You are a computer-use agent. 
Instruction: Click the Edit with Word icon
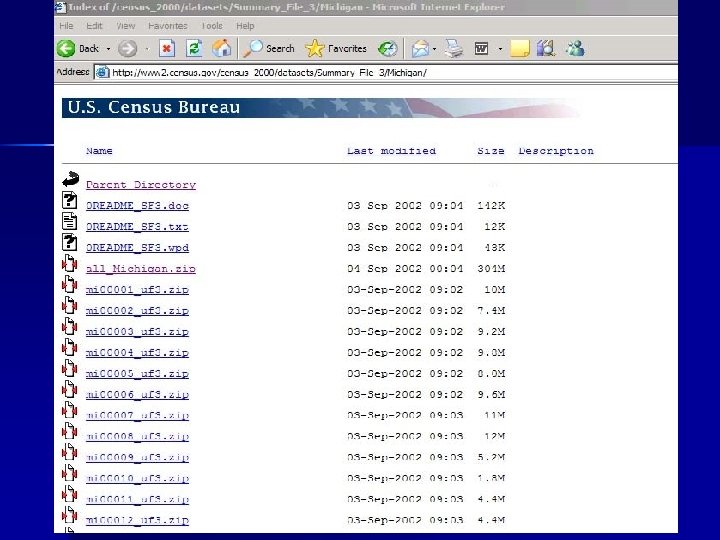click(481, 48)
